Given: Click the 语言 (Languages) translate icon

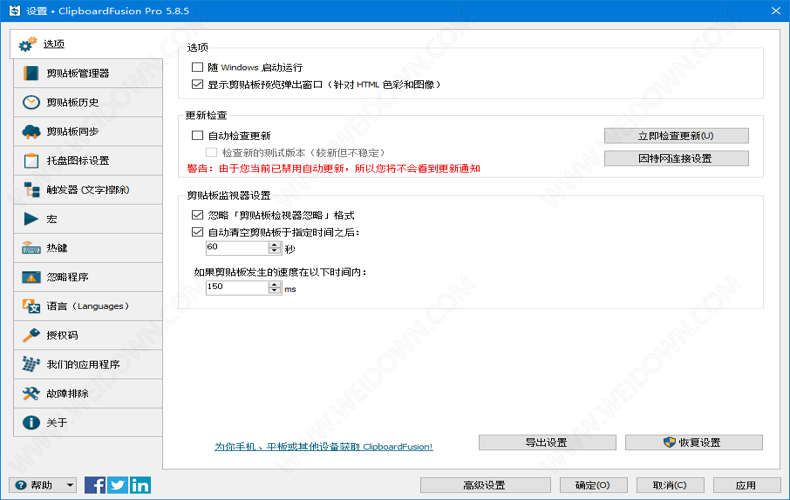Looking at the screenshot, I should point(31,306).
